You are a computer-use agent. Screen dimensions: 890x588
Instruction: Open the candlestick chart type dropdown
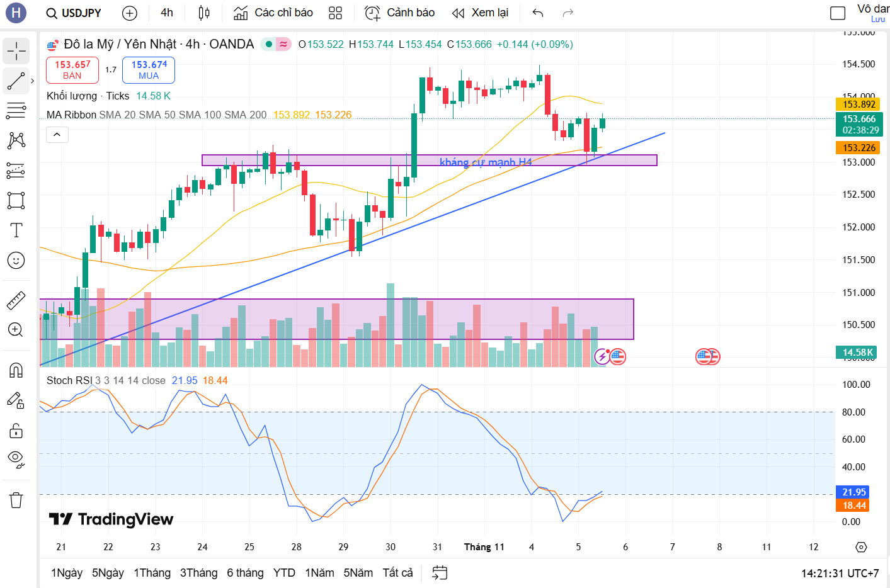click(x=204, y=13)
